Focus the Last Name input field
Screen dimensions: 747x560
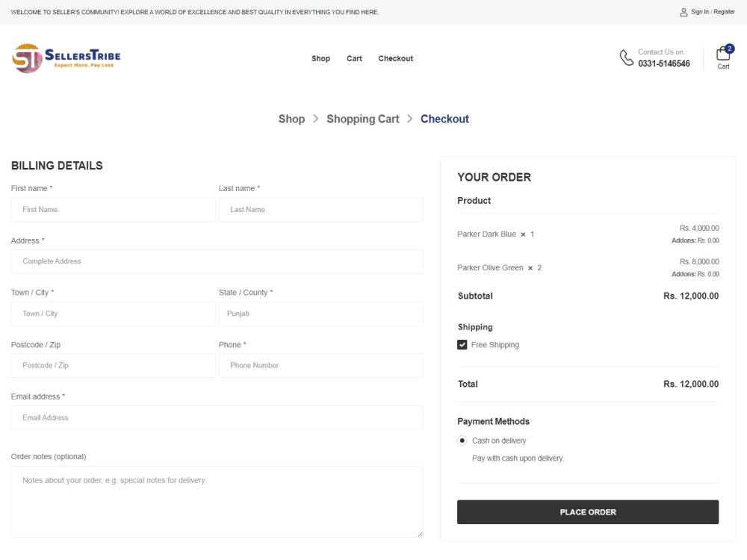click(320, 210)
